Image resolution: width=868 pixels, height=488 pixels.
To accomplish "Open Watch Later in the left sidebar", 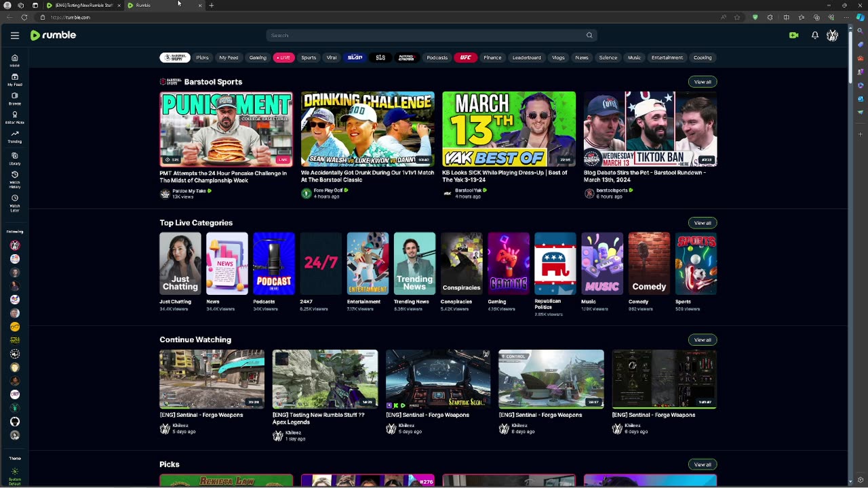I will 15,203.
